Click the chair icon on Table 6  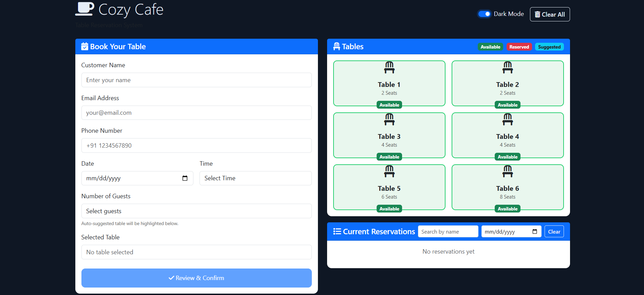tap(507, 171)
